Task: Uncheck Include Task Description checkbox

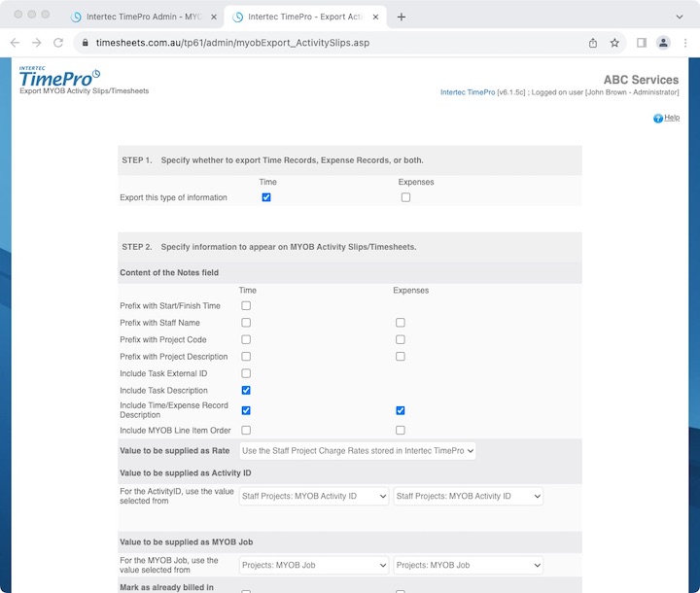Action: 246,391
